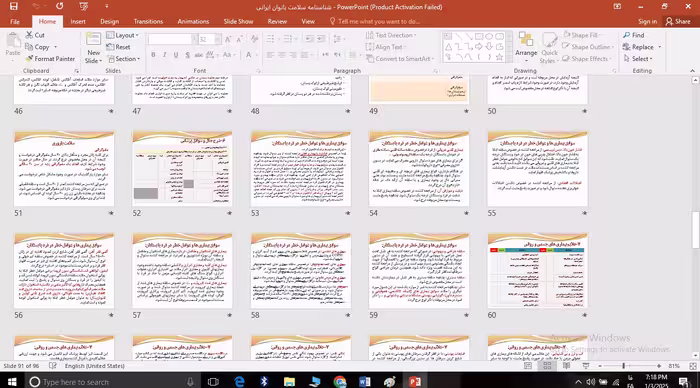Open the Copy dropdown arrow
Viewport: 700px width, 388px height.
(x=56, y=47)
